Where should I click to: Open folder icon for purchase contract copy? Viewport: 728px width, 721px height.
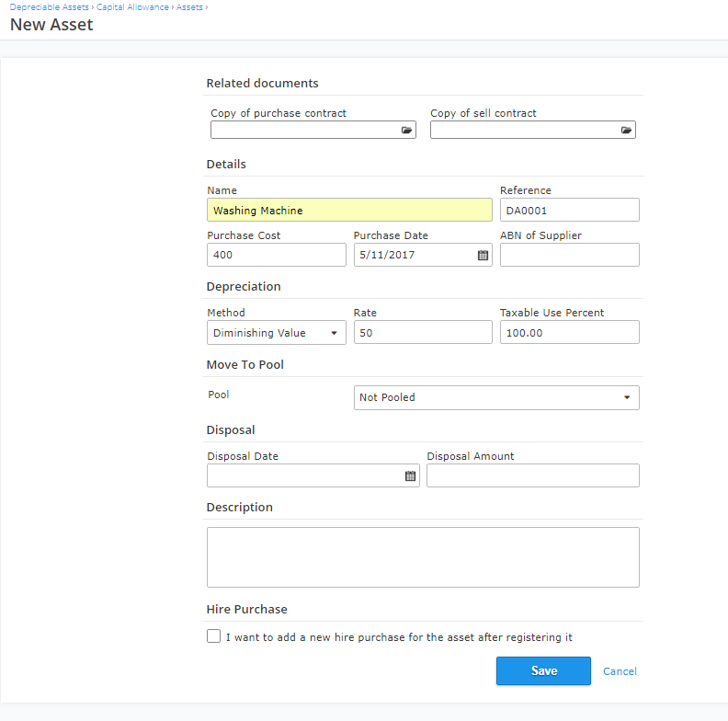(x=406, y=131)
